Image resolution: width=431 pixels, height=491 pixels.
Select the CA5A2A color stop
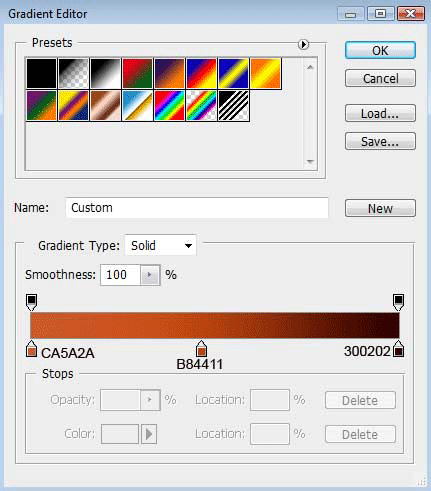click(x=31, y=349)
